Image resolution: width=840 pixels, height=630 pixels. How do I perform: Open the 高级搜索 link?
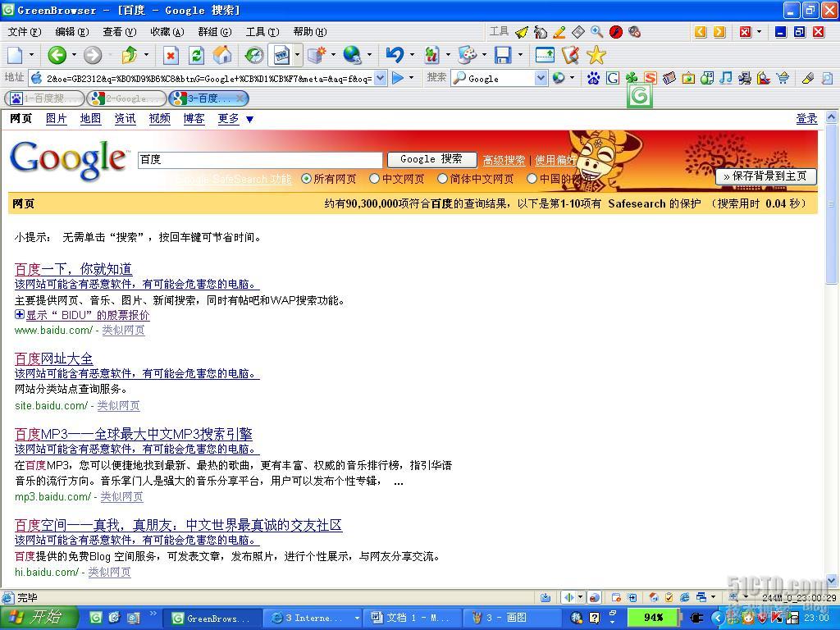click(504, 160)
